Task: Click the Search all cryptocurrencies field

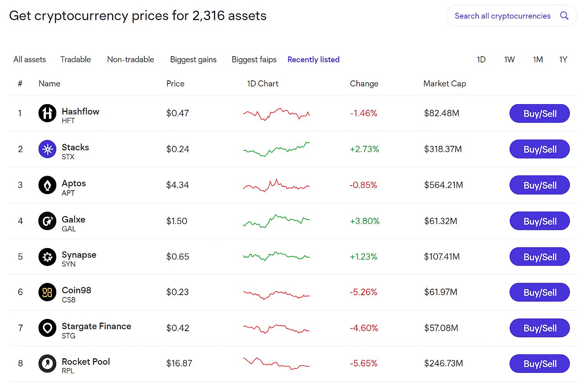Action: coord(502,16)
